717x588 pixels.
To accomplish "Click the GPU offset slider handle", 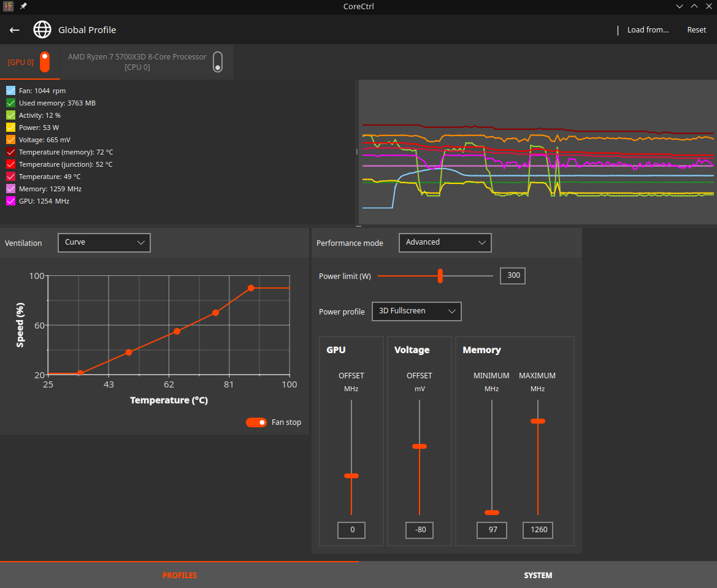I will point(351,476).
